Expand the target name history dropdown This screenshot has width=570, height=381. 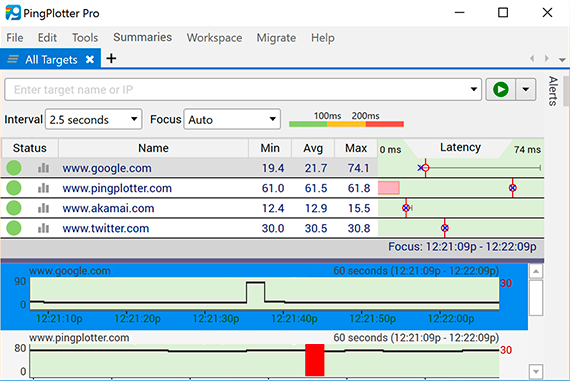tap(474, 89)
